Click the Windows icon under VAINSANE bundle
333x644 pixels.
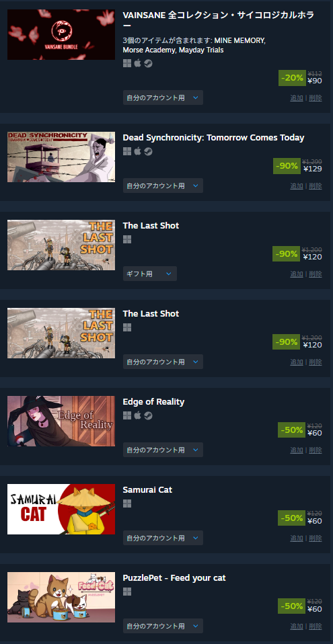coord(127,63)
